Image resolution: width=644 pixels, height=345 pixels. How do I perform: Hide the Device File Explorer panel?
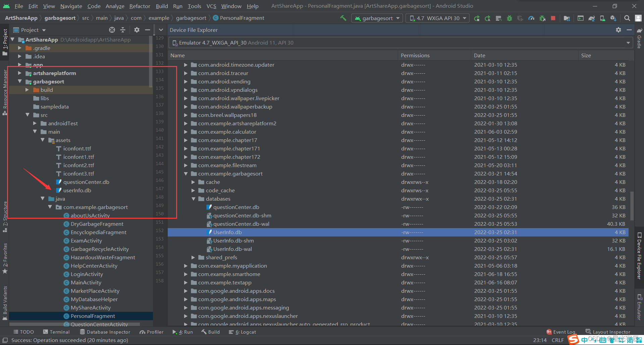(x=629, y=30)
